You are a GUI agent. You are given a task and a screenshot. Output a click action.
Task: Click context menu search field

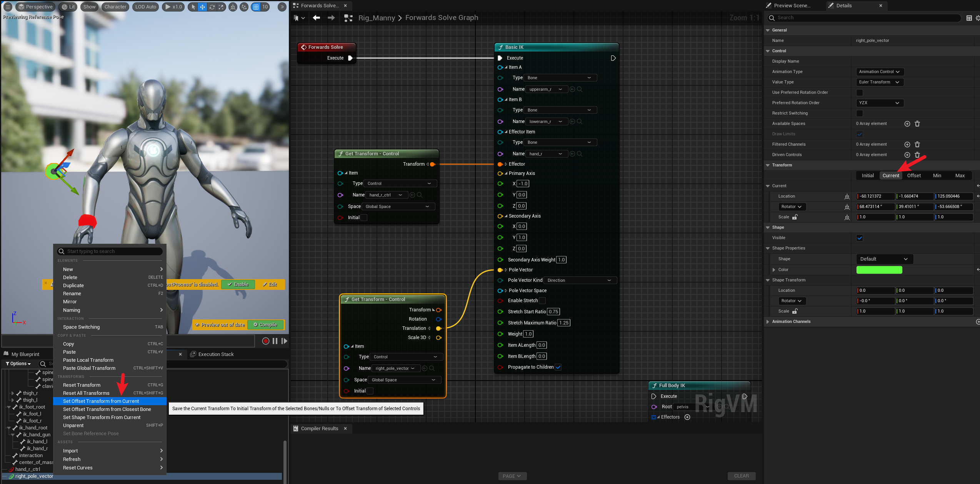coord(110,251)
